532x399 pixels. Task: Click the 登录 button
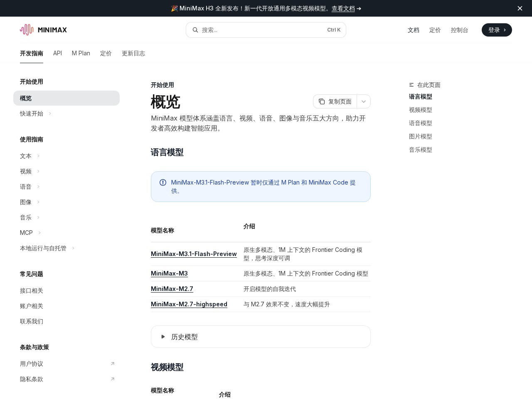coord(497,30)
